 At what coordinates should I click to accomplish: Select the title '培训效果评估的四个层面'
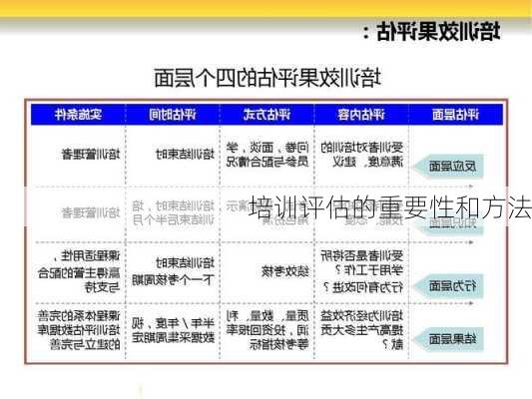pos(267,78)
